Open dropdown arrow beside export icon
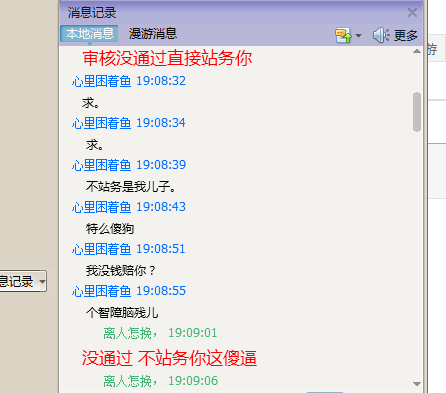The image size is (446, 393). click(x=359, y=35)
